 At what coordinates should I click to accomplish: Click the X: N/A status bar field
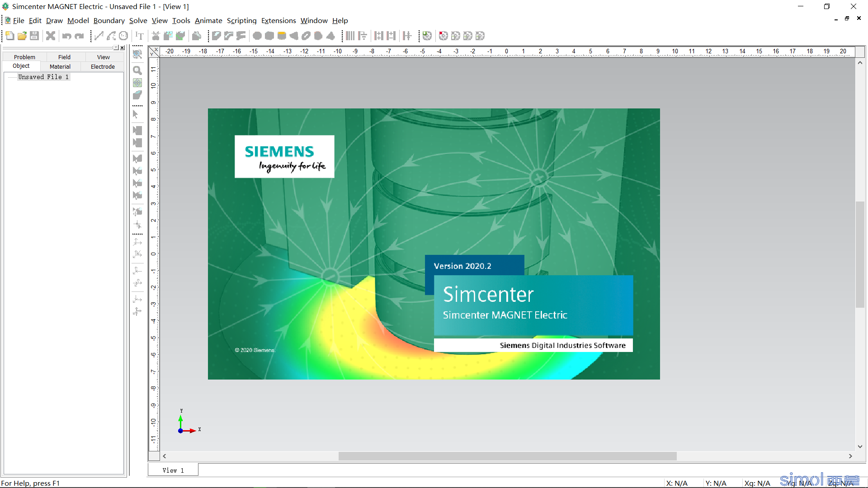click(677, 483)
